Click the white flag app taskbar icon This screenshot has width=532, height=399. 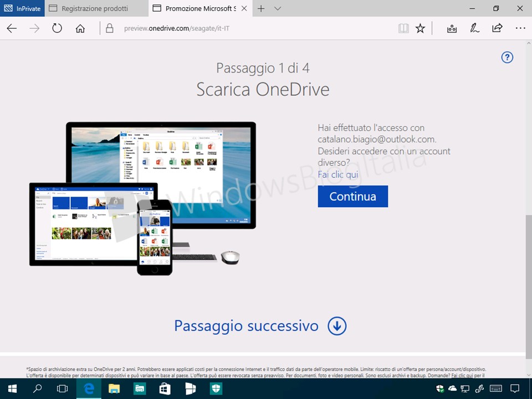[191, 389]
